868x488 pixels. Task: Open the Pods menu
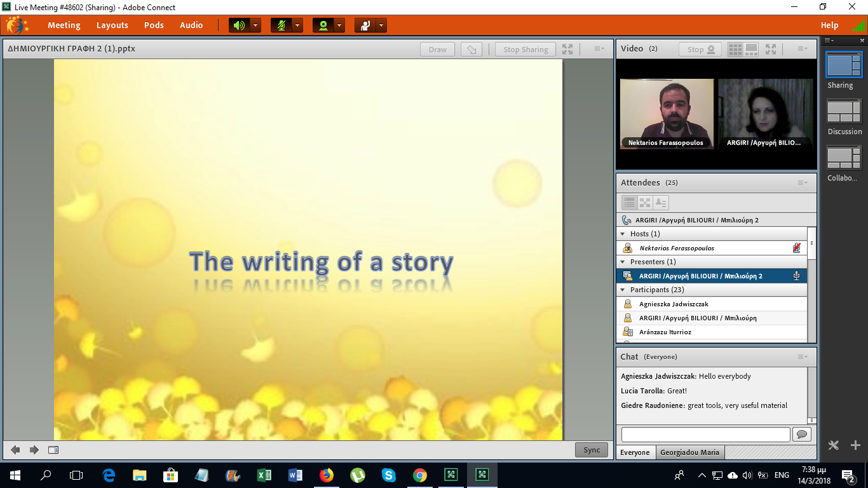154,25
